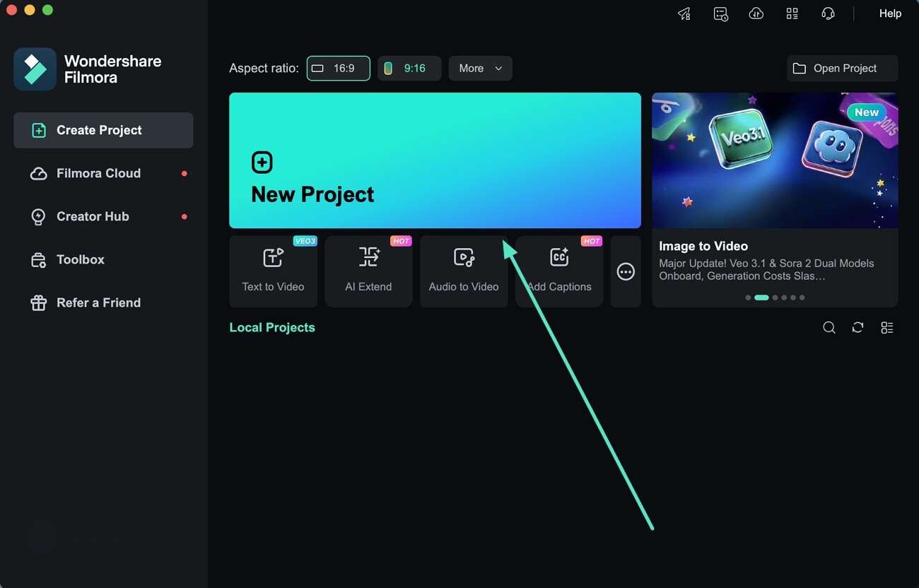The image size is (919, 588).
Task: Go to Filmora Cloud in the sidebar
Action: tap(103, 173)
